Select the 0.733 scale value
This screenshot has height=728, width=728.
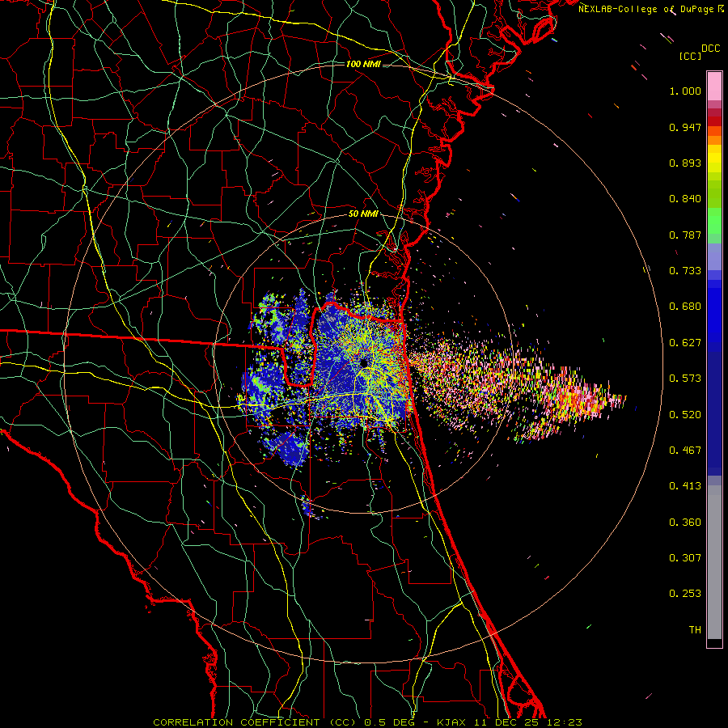tap(685, 271)
